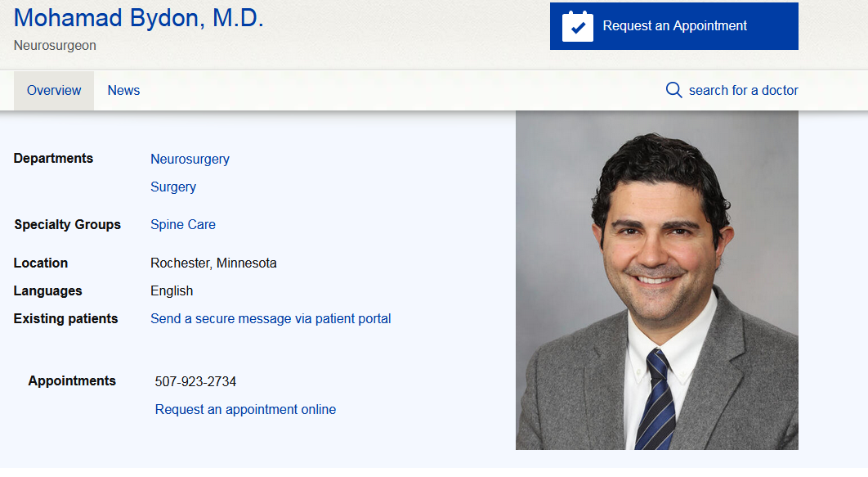Click the 'search for a doctor' text

[743, 91]
